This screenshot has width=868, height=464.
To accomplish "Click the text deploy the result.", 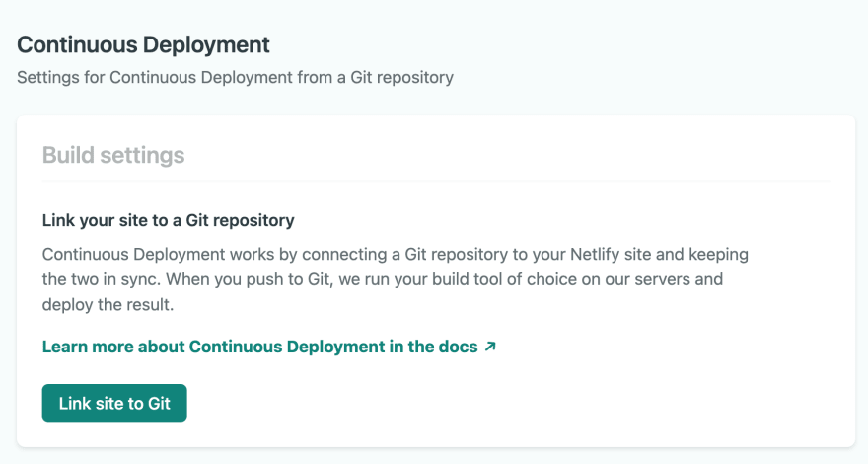I will (108, 304).
